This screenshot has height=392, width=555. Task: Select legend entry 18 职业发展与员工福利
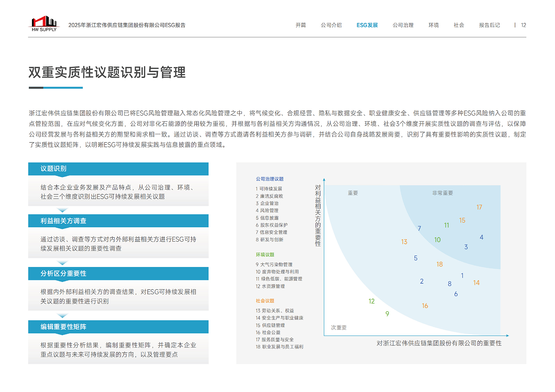click(x=280, y=347)
